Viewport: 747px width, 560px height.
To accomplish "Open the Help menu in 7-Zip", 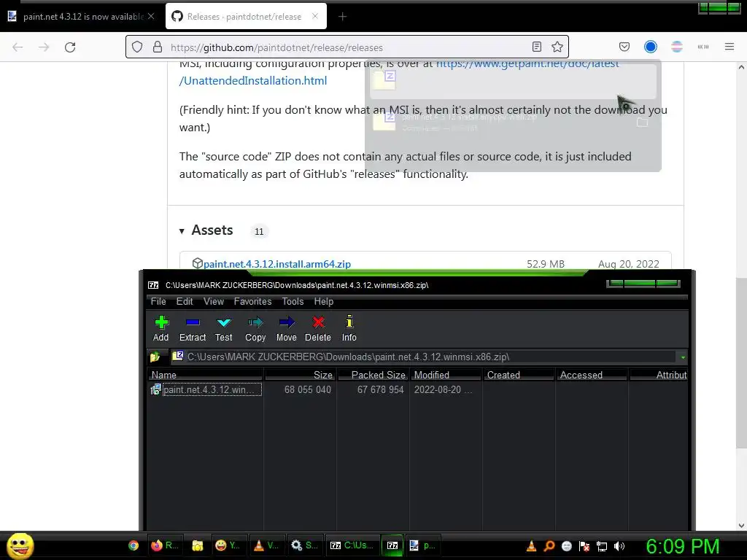I will pos(323,301).
